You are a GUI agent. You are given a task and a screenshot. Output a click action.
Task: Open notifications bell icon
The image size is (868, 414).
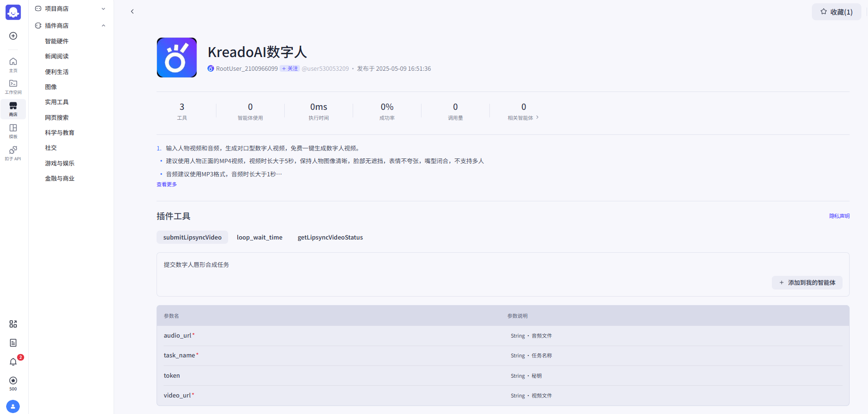click(13, 362)
